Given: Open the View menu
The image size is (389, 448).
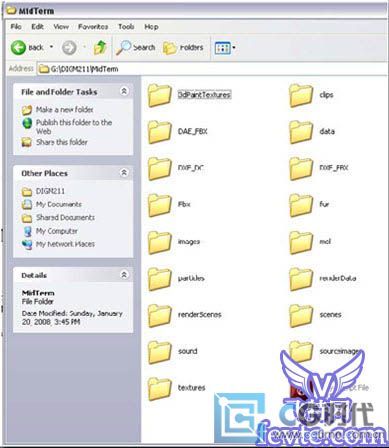Looking at the screenshot, I should point(61,27).
